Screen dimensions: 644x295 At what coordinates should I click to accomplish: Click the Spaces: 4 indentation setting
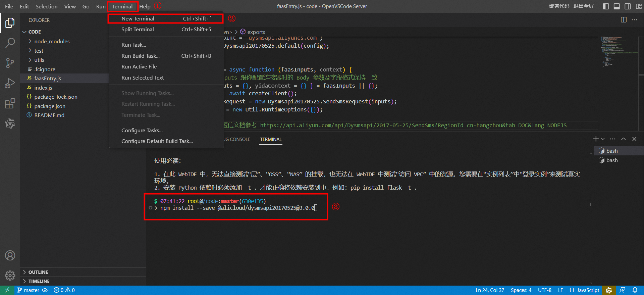click(x=521, y=290)
